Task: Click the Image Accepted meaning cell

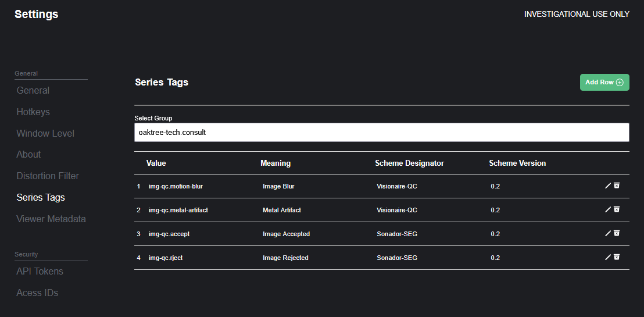Action: coord(287,234)
